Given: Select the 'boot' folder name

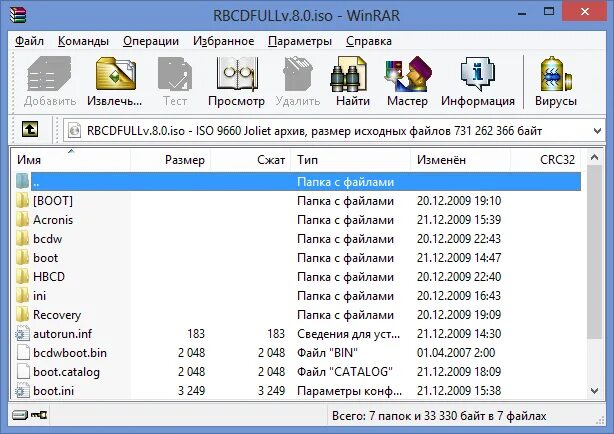Looking at the screenshot, I should pos(45,258).
